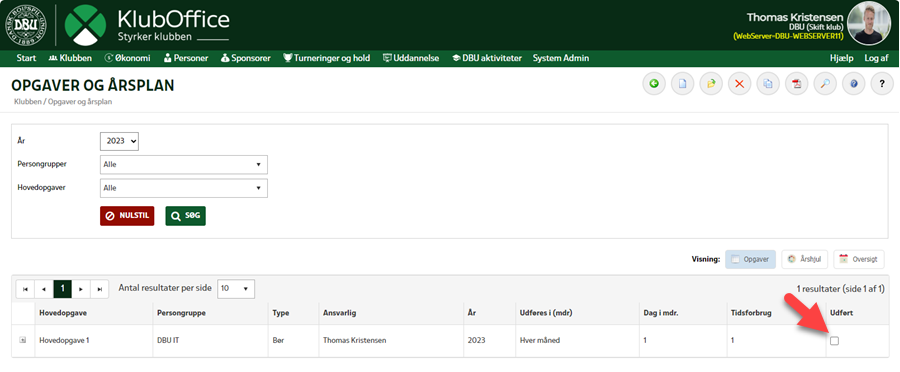This screenshot has width=900, height=372.
Task: Click the red NULSTIL button
Action: point(127,216)
